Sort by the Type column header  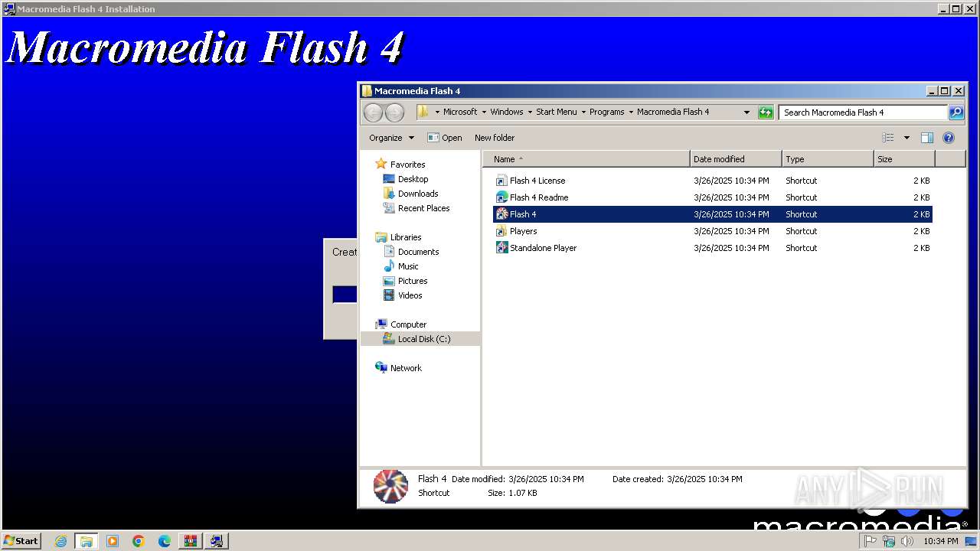coord(828,159)
